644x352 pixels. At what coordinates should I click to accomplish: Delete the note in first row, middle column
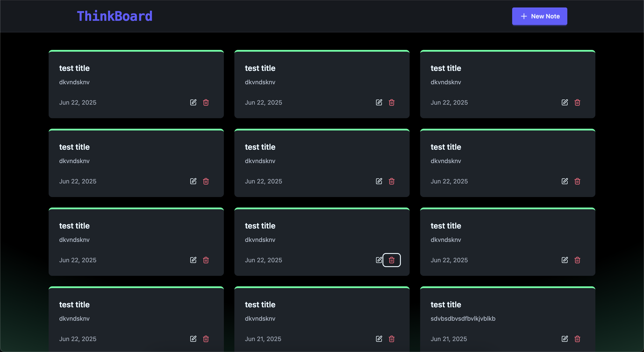(x=391, y=102)
